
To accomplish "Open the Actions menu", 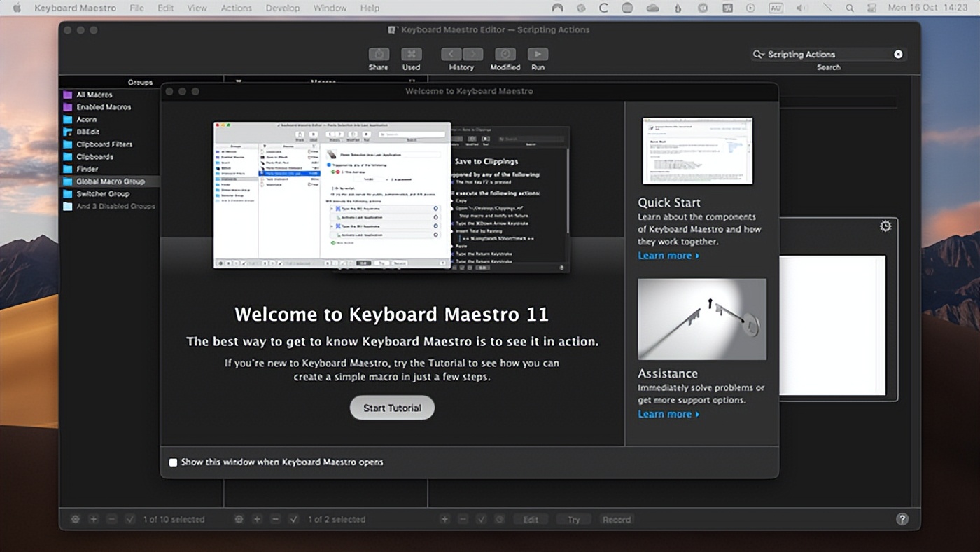I will (x=236, y=8).
